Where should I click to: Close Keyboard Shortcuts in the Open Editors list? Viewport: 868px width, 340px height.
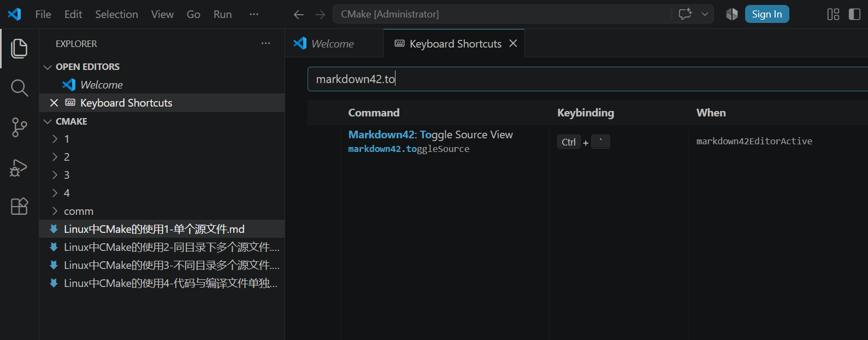pos(54,103)
